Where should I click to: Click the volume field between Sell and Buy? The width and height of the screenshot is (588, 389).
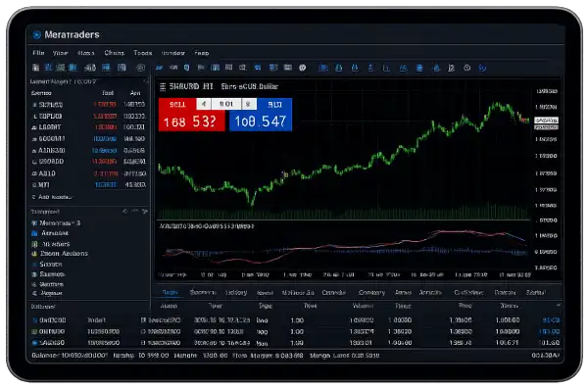(x=226, y=104)
